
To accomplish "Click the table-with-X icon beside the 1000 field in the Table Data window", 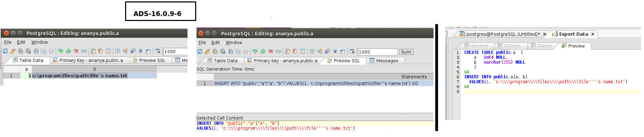I will tap(158, 51).
